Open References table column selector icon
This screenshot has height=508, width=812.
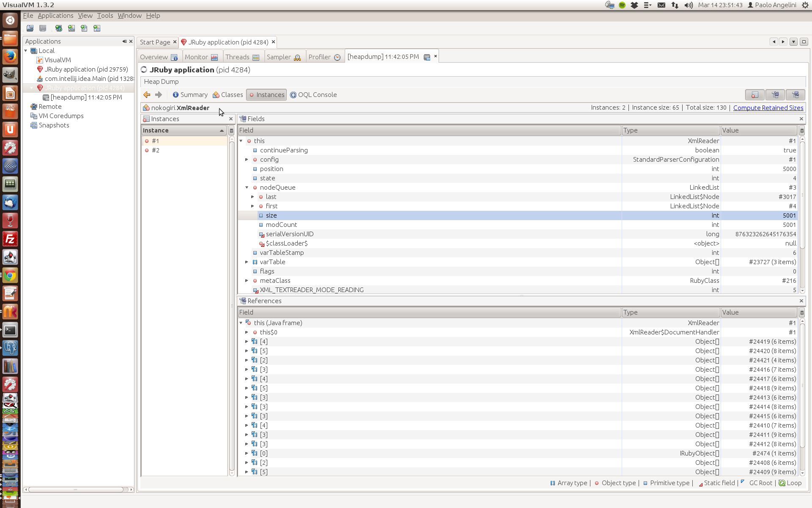(x=801, y=312)
